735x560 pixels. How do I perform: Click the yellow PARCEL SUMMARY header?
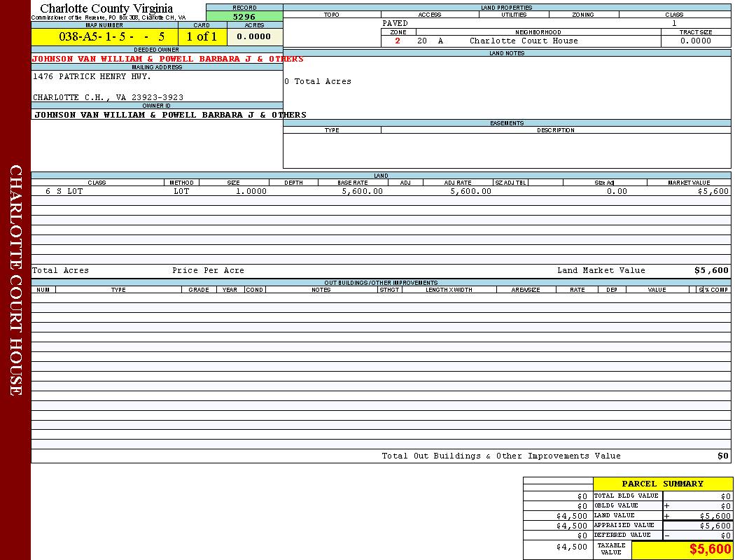[662, 484]
